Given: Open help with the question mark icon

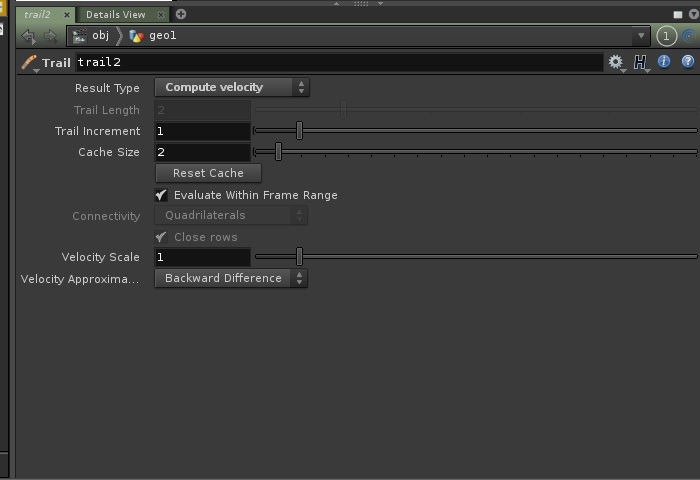Looking at the screenshot, I should 688,62.
